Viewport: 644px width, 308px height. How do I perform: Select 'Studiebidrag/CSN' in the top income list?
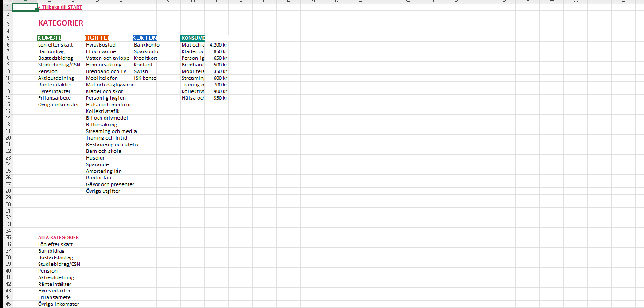pyautogui.click(x=59, y=65)
